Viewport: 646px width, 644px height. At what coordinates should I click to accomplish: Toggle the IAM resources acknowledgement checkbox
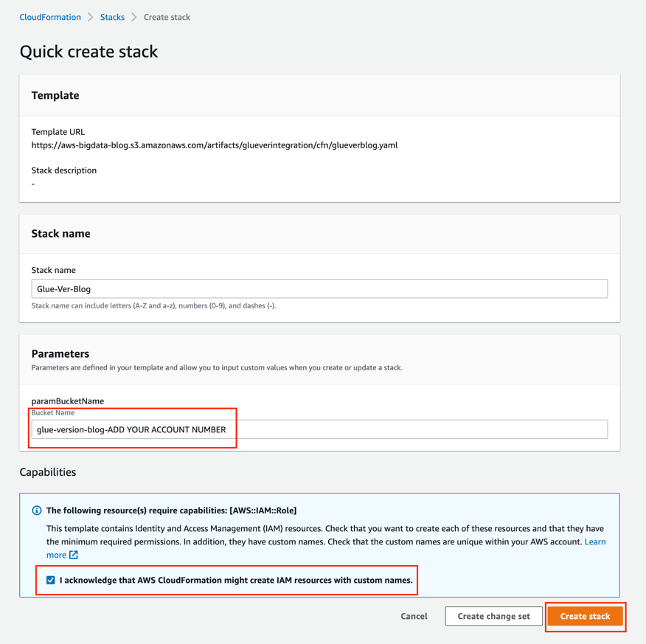pos(51,580)
